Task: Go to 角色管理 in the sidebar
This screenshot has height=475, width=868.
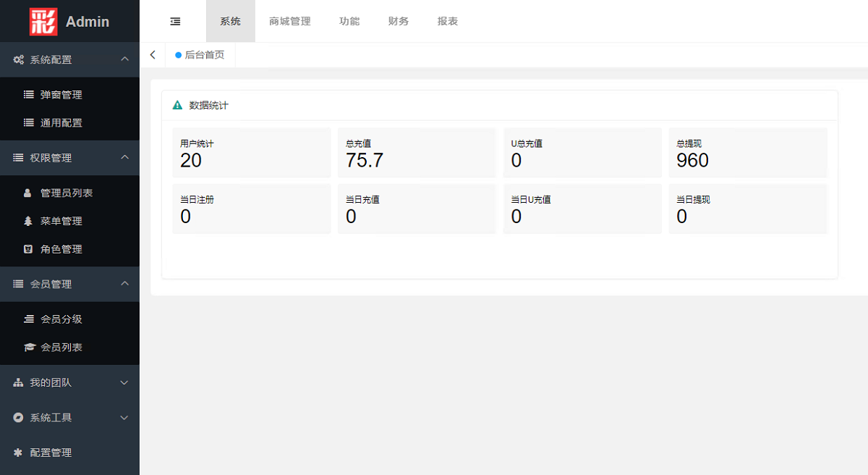Action: (x=61, y=249)
